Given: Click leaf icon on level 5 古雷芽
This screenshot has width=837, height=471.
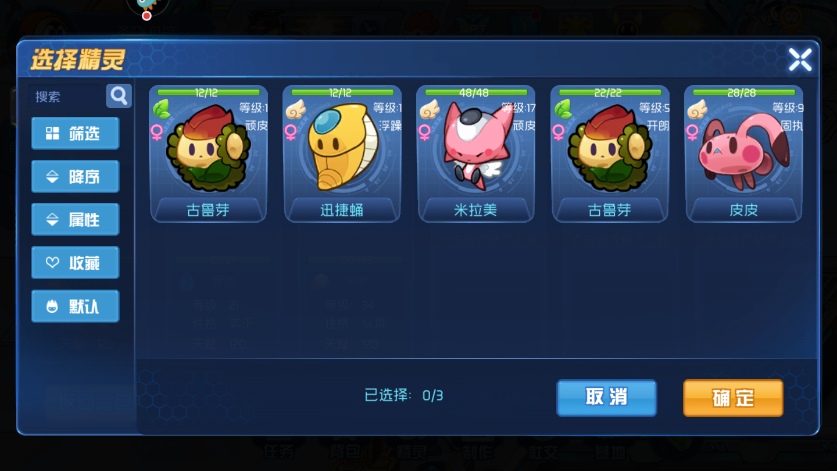Looking at the screenshot, I should point(563,109).
